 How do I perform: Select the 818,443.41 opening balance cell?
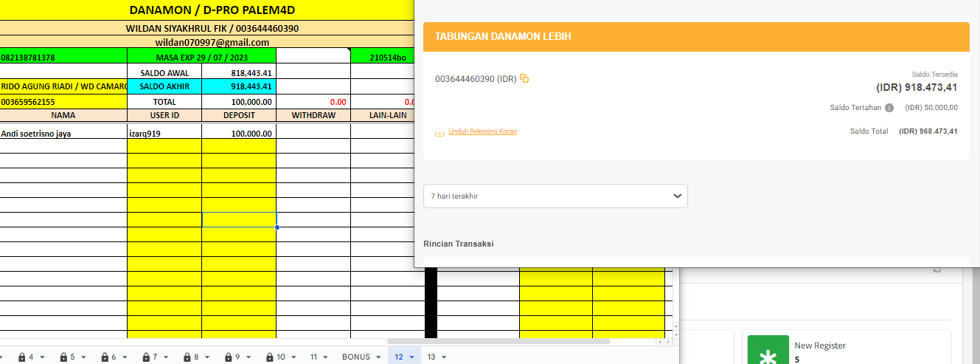point(239,72)
